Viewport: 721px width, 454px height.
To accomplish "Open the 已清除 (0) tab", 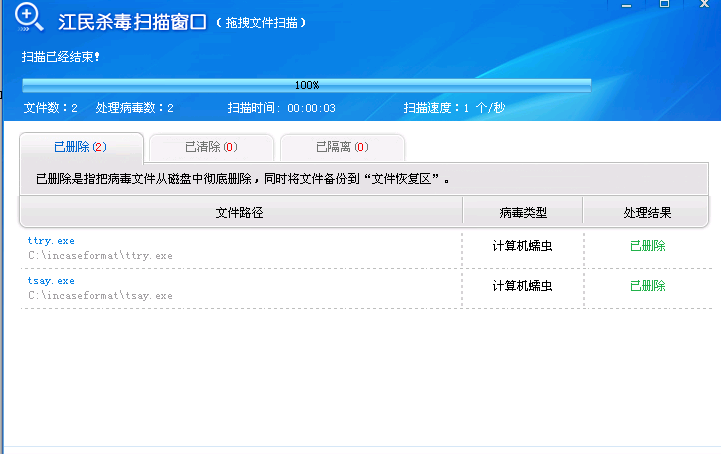I will click(212, 147).
